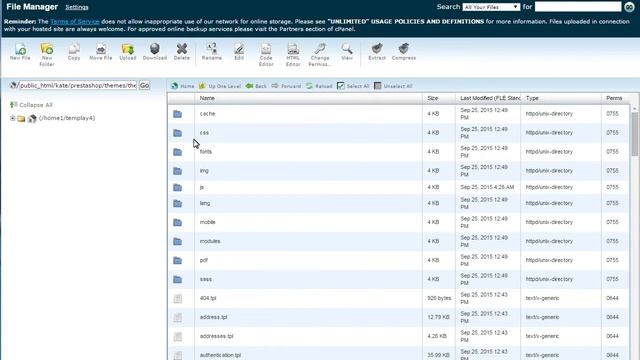Go to Home in navigation bar
The image size is (640, 360).
click(182, 86)
